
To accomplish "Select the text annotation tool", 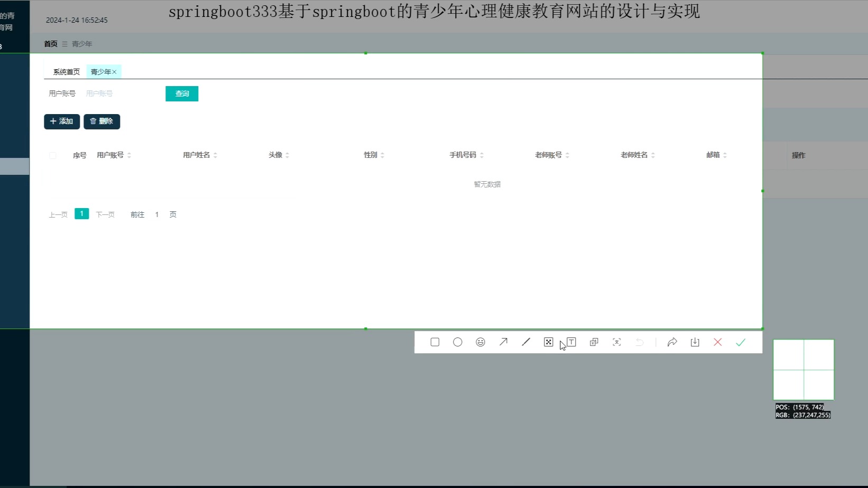I will [571, 342].
